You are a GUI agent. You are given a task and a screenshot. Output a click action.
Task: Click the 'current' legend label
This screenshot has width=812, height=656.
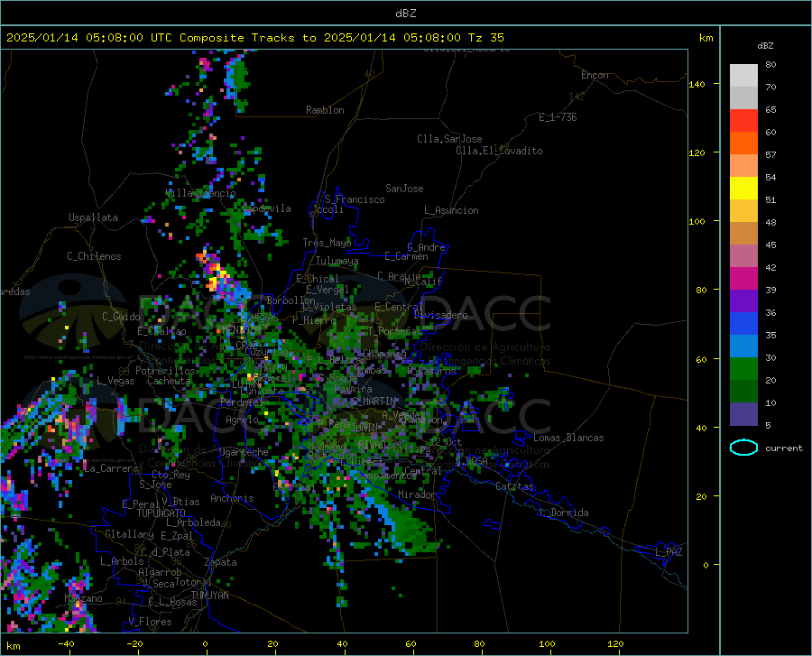point(784,448)
